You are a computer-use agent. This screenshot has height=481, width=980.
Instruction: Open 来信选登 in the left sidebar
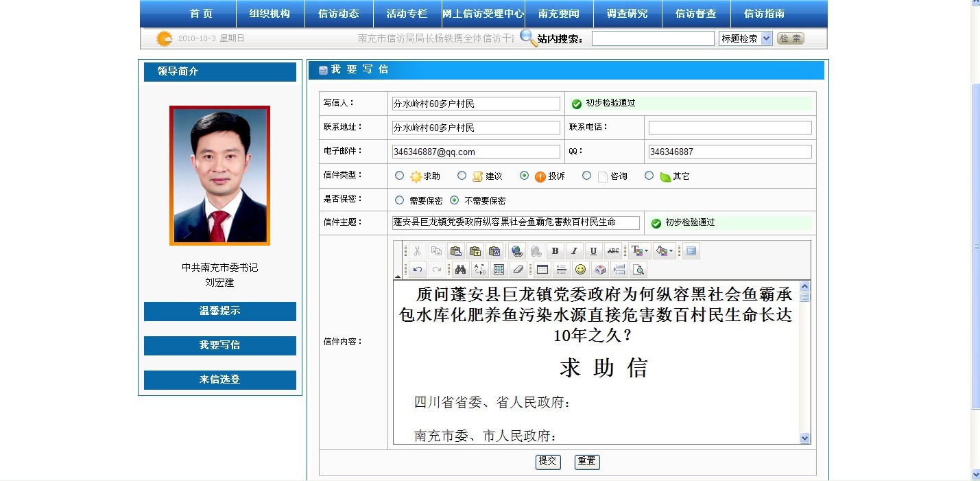[x=220, y=379]
